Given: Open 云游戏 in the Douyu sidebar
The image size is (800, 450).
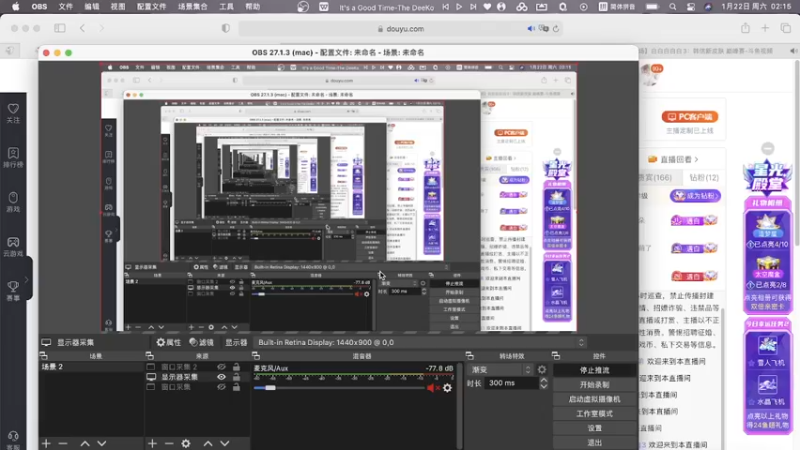Looking at the screenshot, I should coord(13,246).
